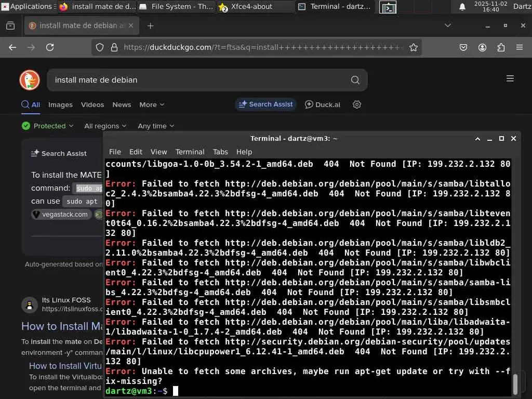
Task: Click the search magnifier button
Action: [x=355, y=80]
